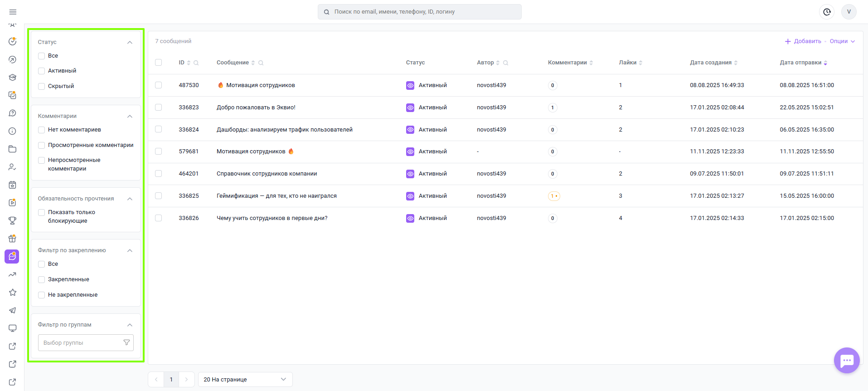
Task: Tick Показать только блокирующие checkbox
Action: click(42, 212)
